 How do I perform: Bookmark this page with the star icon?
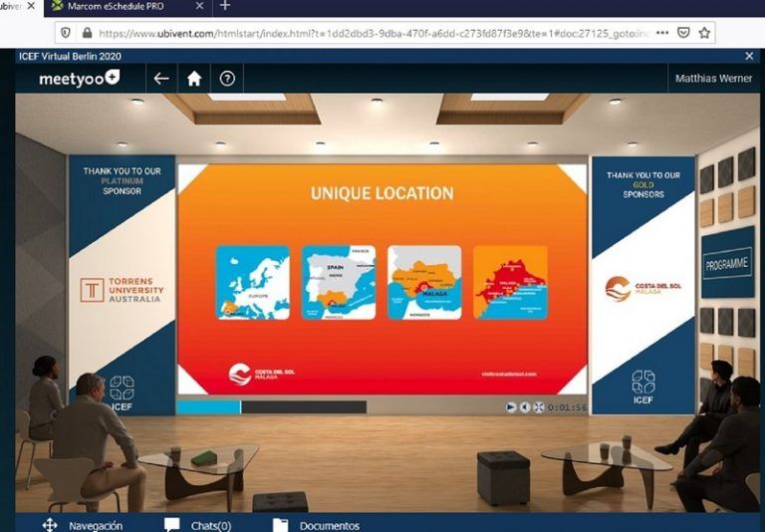(x=704, y=33)
